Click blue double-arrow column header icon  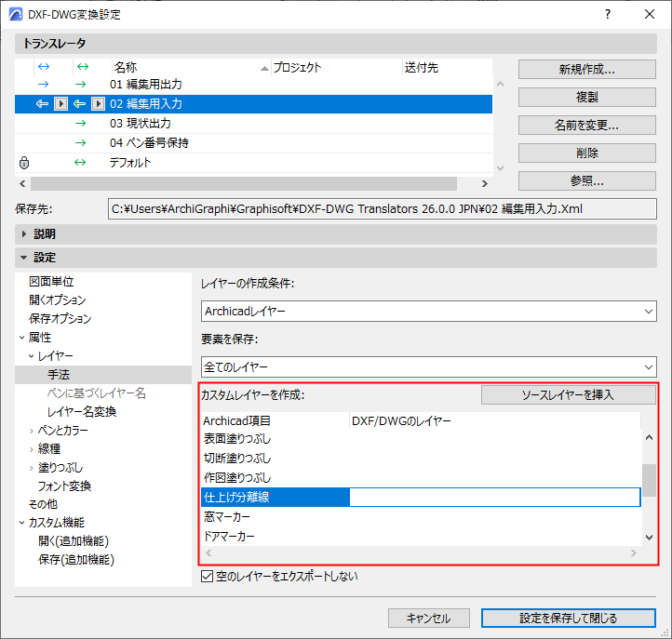coord(44,67)
